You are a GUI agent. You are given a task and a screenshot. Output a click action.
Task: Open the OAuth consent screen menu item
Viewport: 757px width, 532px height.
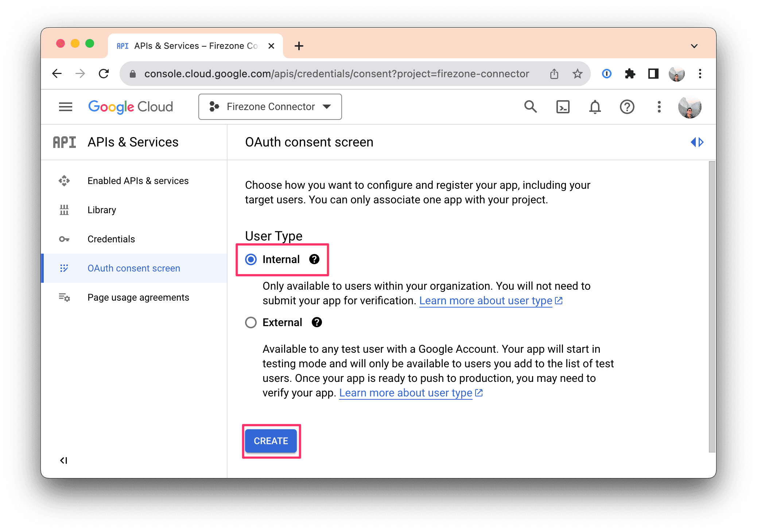point(133,268)
